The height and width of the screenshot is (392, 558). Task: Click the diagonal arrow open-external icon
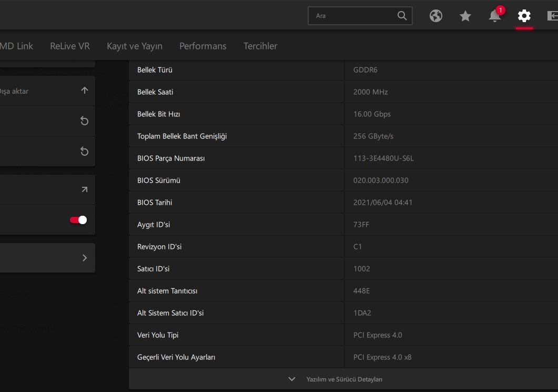click(85, 189)
